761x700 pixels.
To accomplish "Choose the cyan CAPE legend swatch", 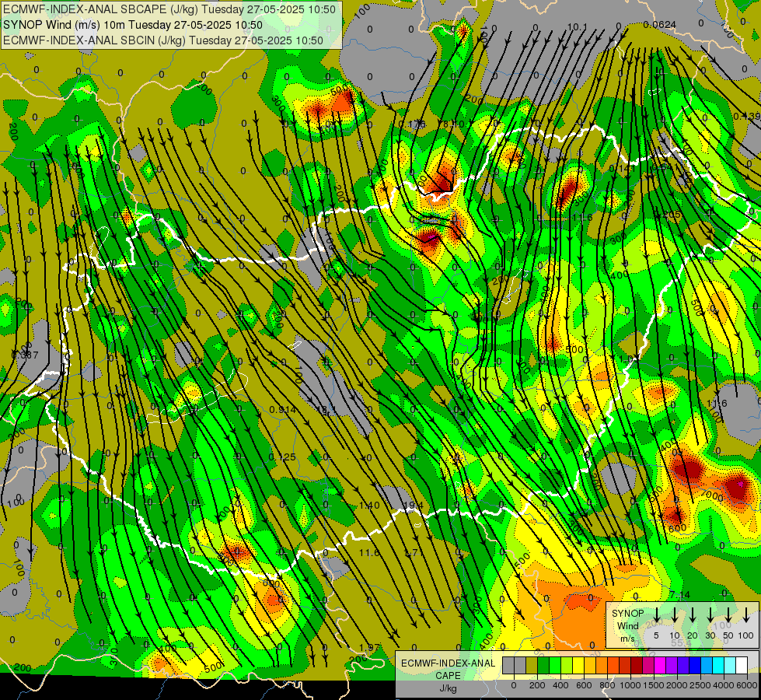I will [x=717, y=665].
